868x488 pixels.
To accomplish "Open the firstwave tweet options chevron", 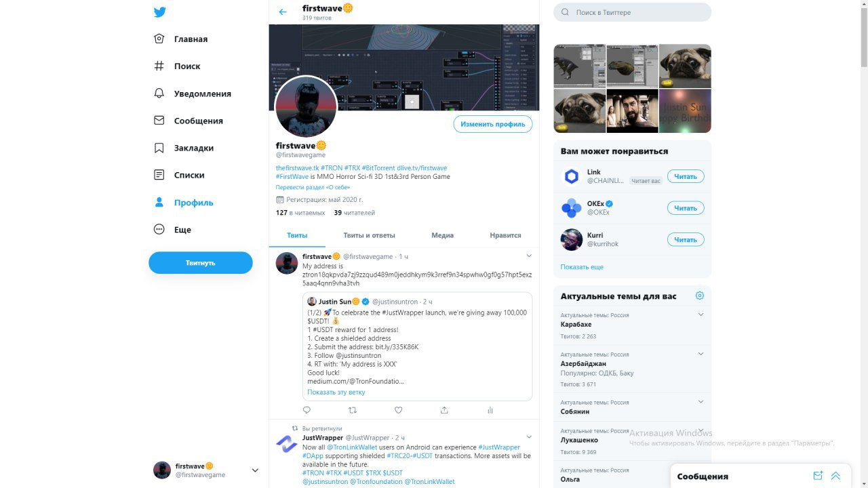I will (530, 256).
